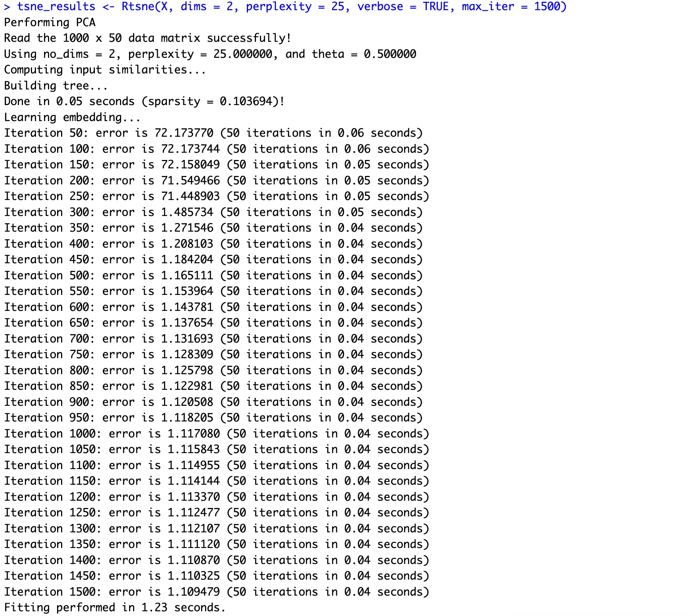Click the Iteration 800 error 1.125798 line
693x616 pixels.
coord(213,371)
